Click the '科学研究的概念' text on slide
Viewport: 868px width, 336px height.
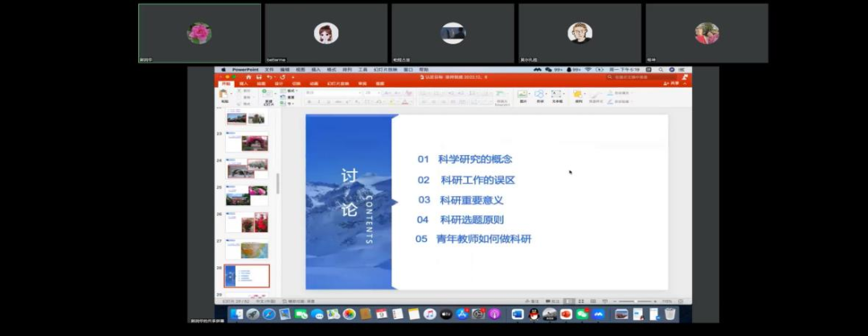click(475, 159)
